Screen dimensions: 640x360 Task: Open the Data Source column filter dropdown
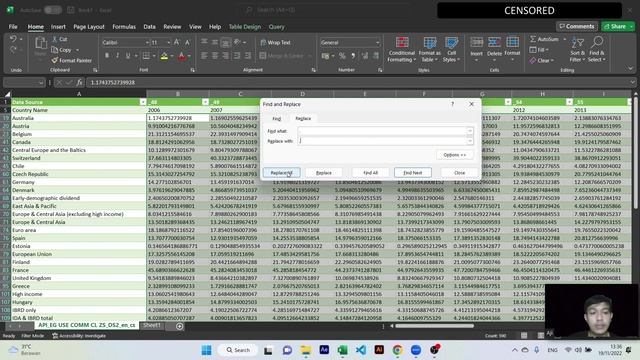tap(142, 102)
